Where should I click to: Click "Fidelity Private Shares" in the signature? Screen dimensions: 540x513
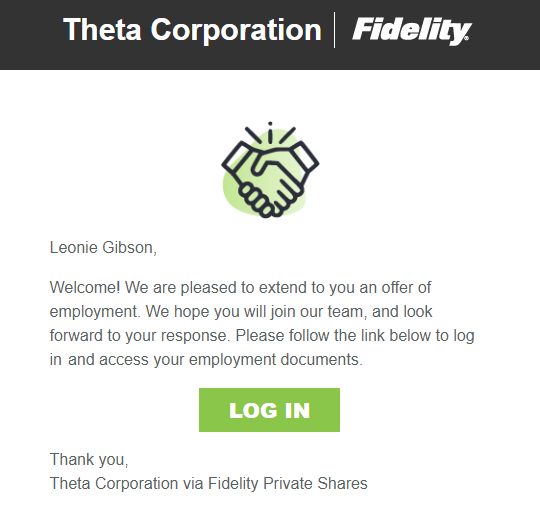288,483
